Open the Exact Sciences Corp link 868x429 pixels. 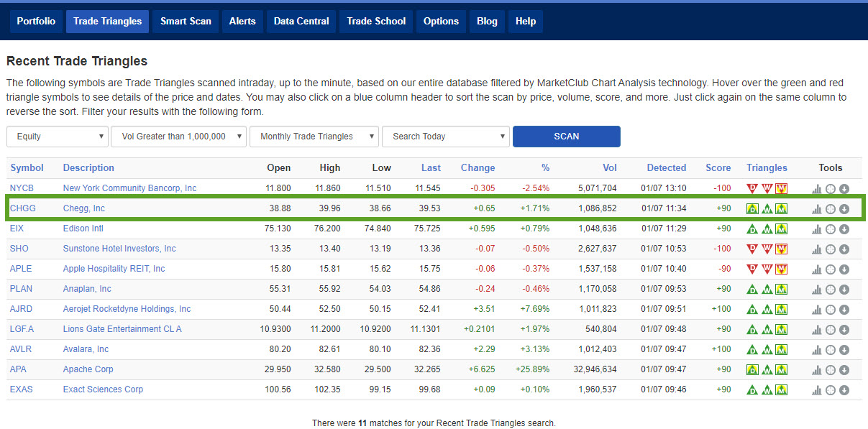103,389
